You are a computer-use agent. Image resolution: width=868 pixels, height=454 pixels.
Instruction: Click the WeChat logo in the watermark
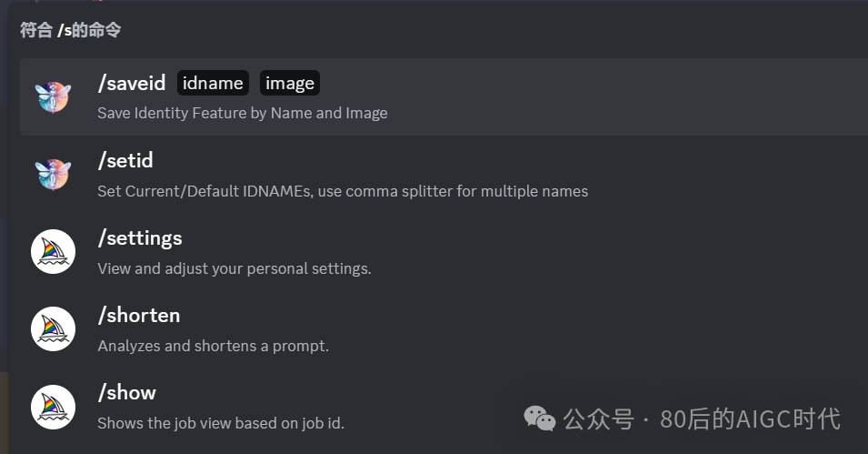point(540,419)
